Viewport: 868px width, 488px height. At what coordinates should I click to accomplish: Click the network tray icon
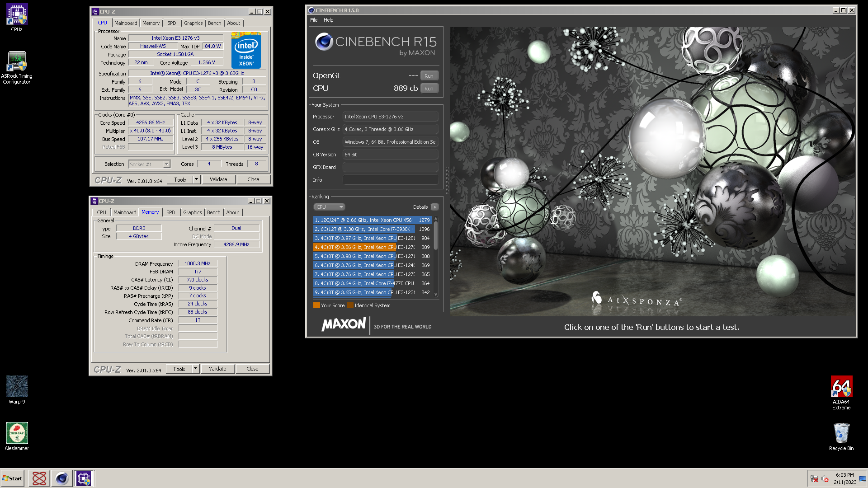point(814,479)
